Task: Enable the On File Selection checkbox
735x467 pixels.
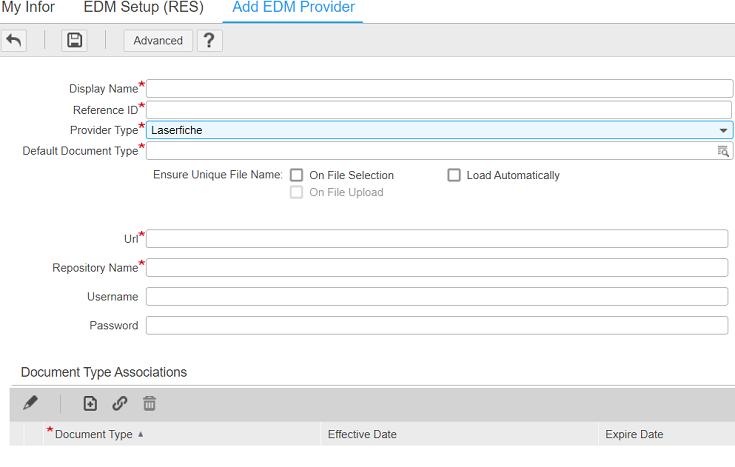Action: 296,175
